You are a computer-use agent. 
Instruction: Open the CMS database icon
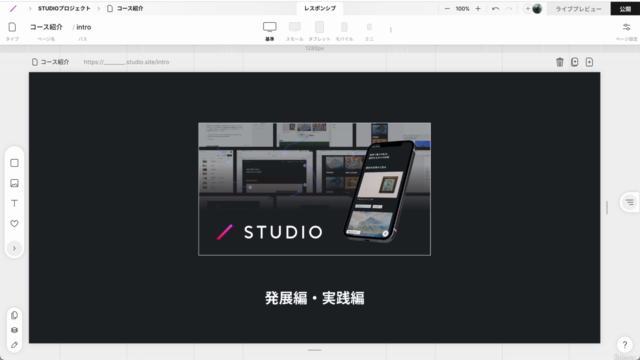tap(14, 330)
